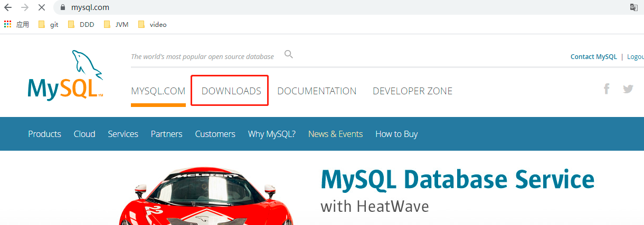
Task: Open MySQL Twitter page icon
Action: click(x=628, y=89)
